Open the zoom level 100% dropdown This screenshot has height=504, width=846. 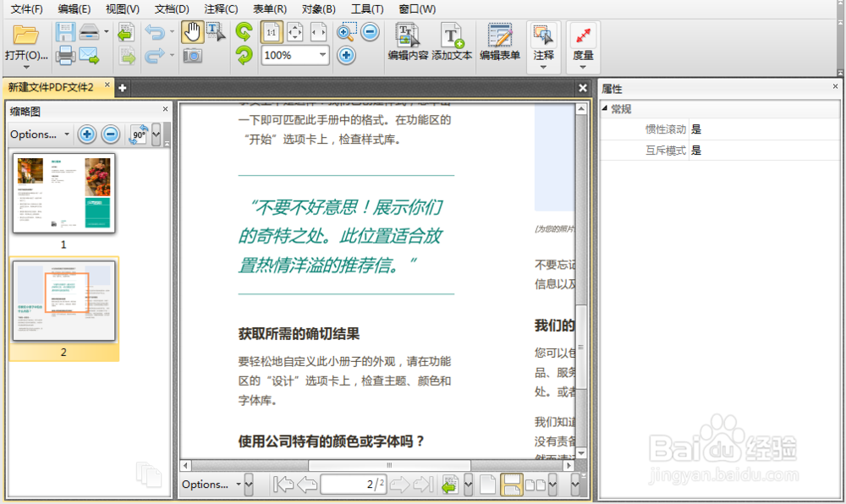[x=322, y=55]
